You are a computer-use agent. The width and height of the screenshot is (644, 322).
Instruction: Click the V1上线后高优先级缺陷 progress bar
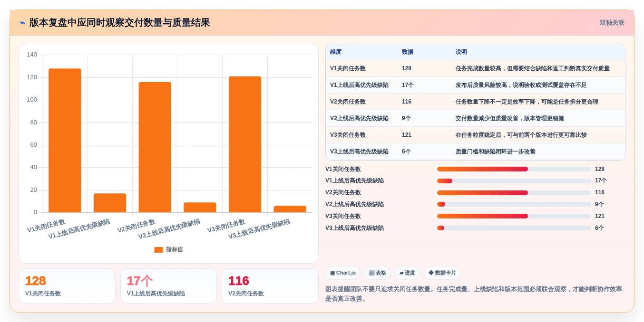click(514, 181)
